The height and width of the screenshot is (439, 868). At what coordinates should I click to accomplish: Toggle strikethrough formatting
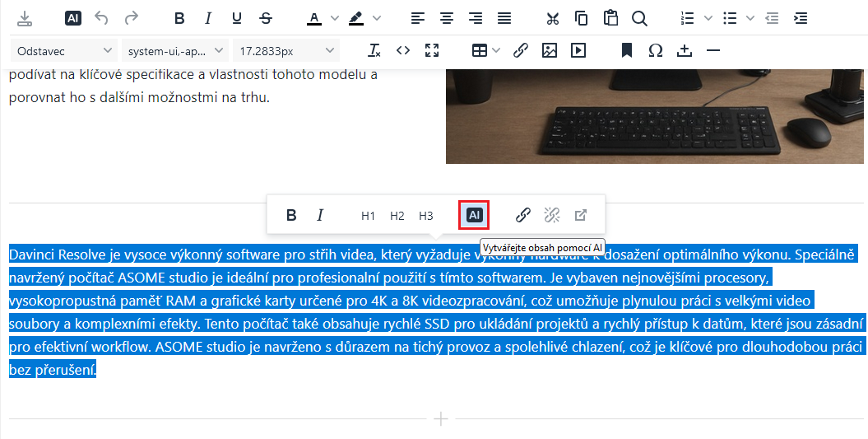[x=266, y=18]
